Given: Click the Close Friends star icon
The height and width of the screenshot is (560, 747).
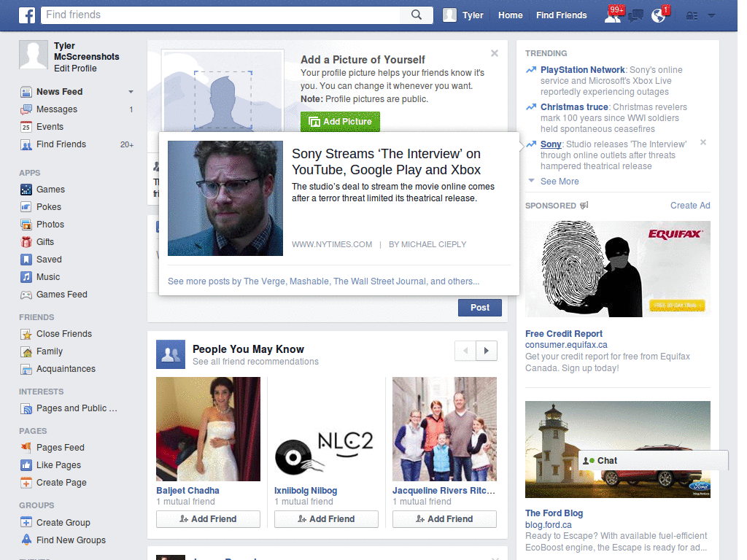Looking at the screenshot, I should [x=26, y=334].
